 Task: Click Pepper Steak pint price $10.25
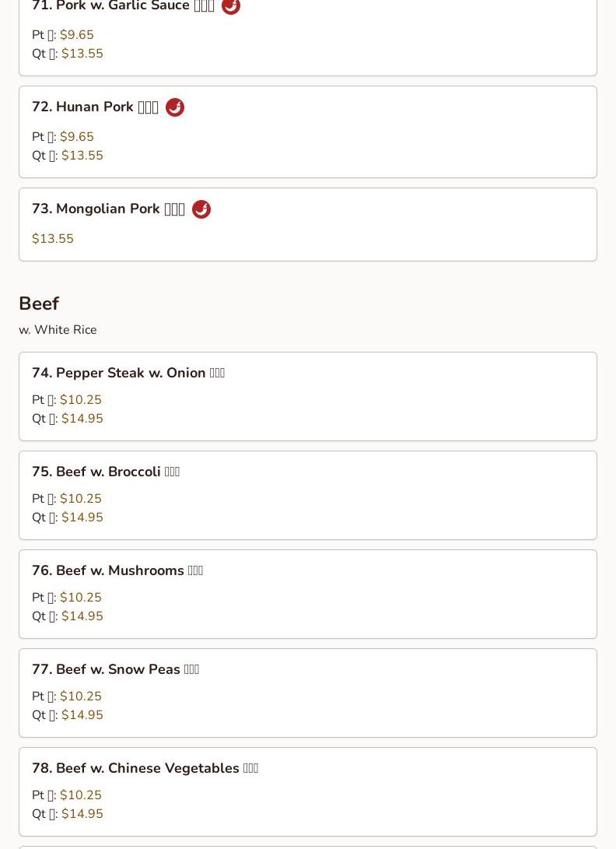pyautogui.click(x=81, y=400)
